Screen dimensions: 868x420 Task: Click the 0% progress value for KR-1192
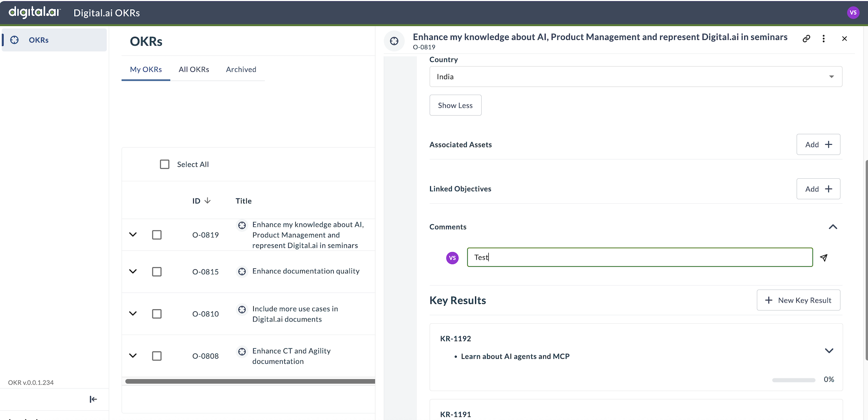pos(829,379)
